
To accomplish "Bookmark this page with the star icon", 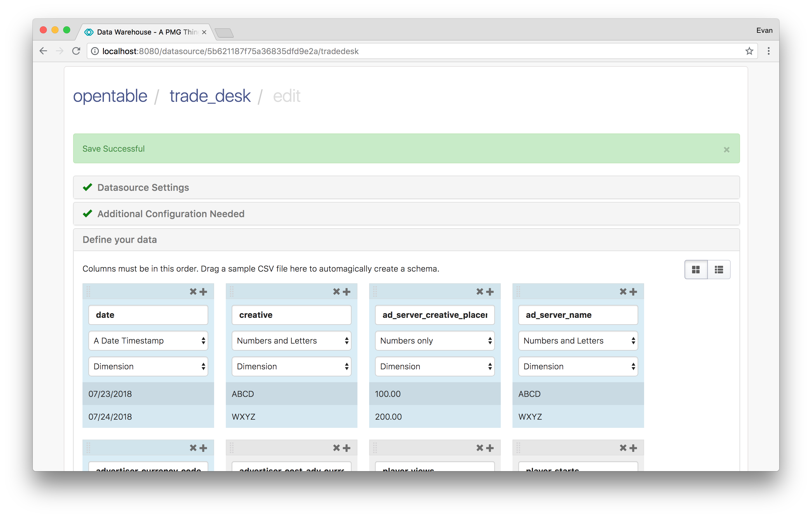I will tap(749, 51).
